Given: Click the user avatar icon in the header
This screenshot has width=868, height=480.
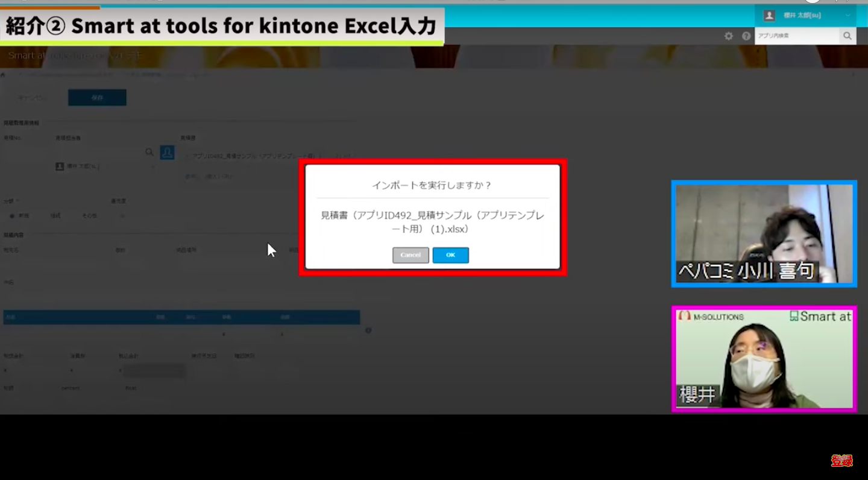Looking at the screenshot, I should pyautogui.click(x=769, y=14).
